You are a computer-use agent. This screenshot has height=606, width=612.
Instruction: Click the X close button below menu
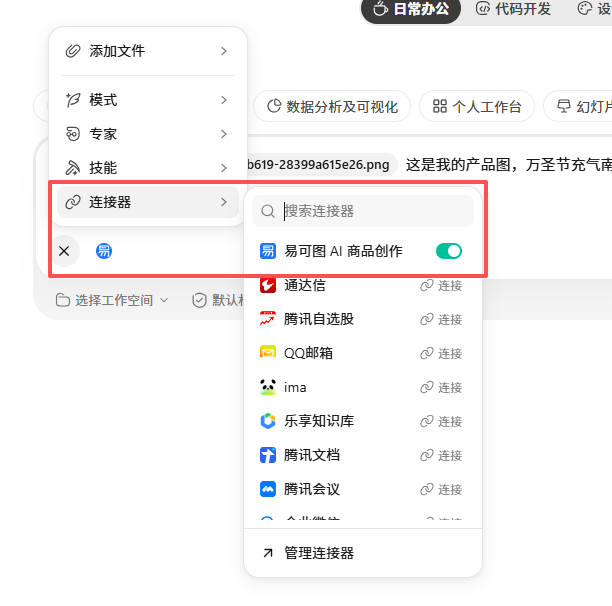(x=64, y=251)
